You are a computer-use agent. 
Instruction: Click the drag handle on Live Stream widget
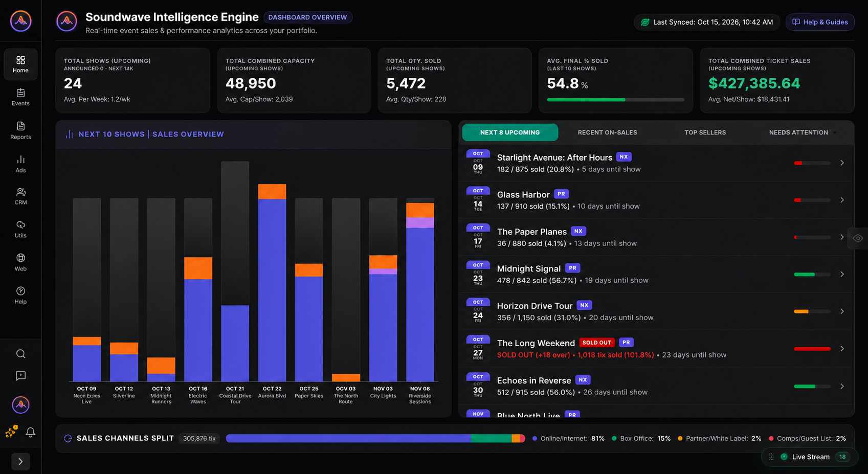point(771,457)
